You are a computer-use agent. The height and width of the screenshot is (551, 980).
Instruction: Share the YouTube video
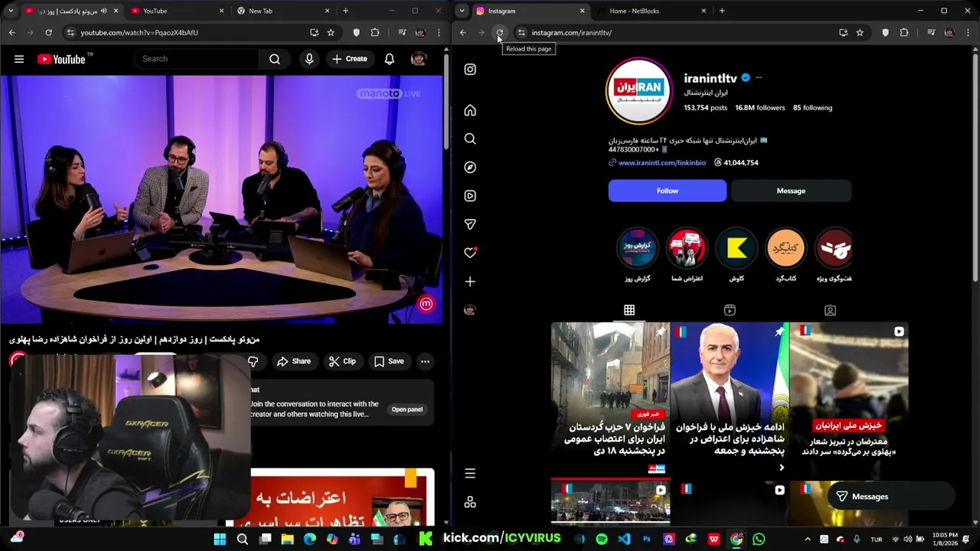tap(294, 361)
